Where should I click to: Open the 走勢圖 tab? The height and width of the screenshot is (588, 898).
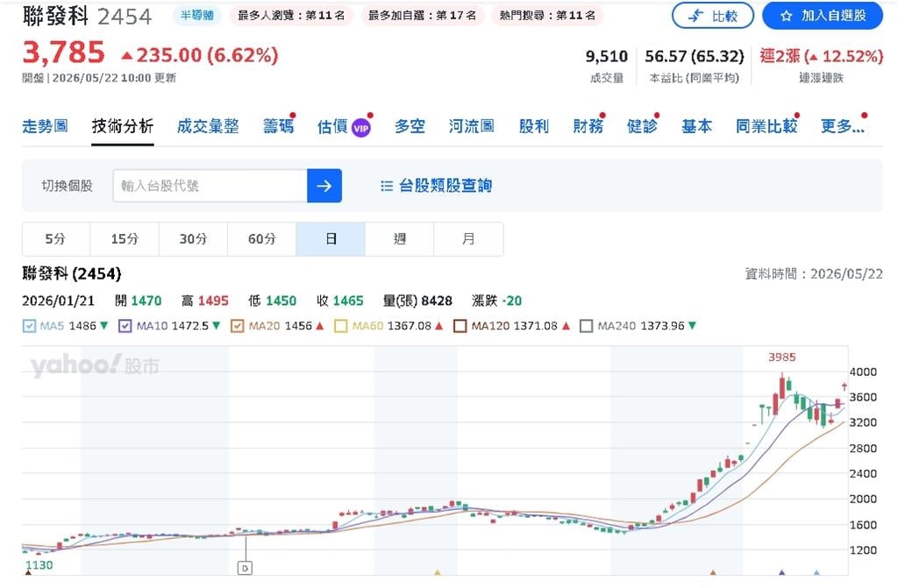pyautogui.click(x=46, y=126)
